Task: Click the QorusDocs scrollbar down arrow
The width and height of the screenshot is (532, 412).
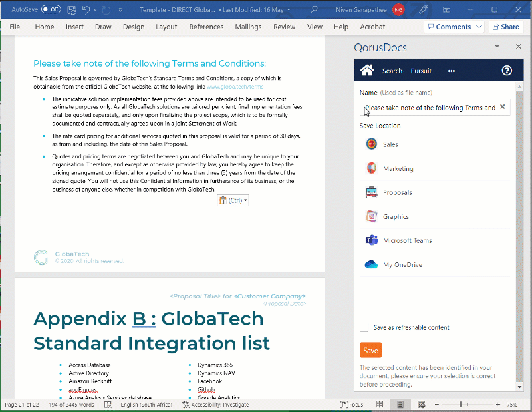Action: (x=519, y=387)
